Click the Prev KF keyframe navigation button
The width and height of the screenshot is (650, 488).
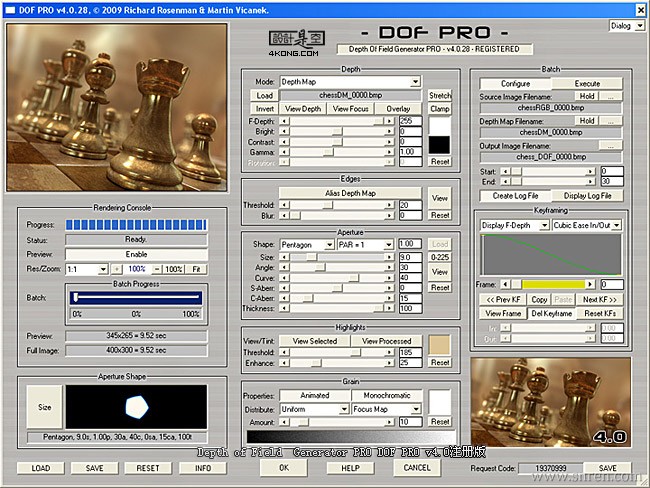click(502, 300)
